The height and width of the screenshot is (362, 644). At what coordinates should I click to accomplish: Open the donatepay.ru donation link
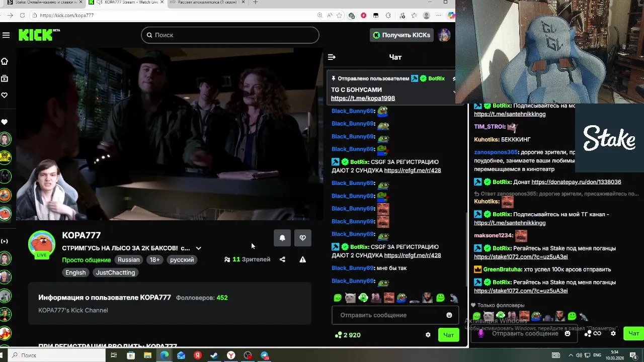coord(576,182)
